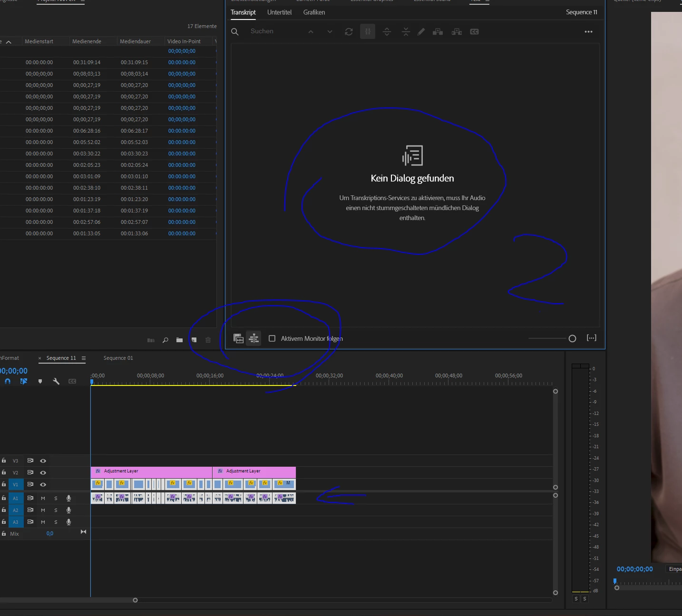Click Mix volume value 0,0
This screenshot has height=616, width=682.
[x=50, y=534]
